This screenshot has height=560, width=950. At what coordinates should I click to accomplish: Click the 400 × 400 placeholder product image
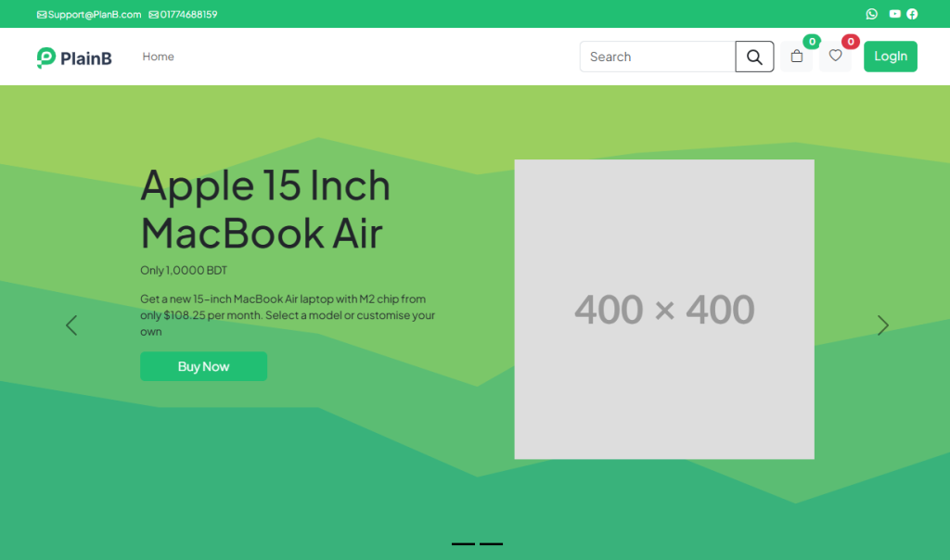click(x=664, y=309)
